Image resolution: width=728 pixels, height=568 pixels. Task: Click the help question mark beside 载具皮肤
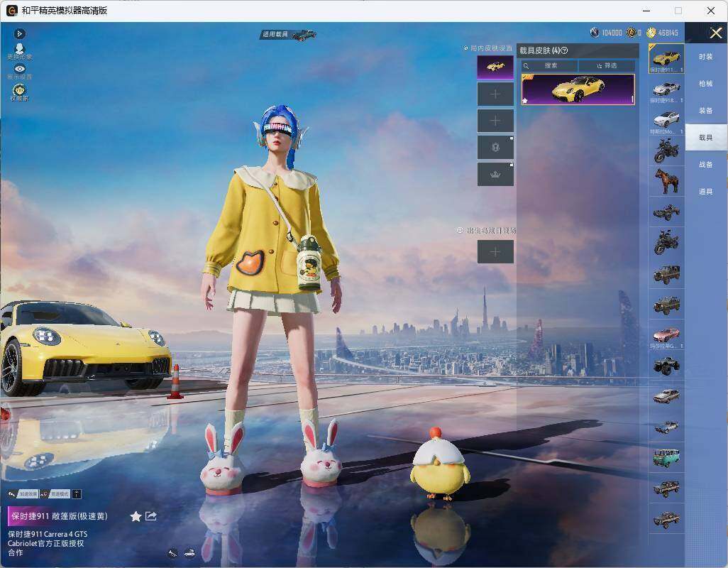(565, 50)
